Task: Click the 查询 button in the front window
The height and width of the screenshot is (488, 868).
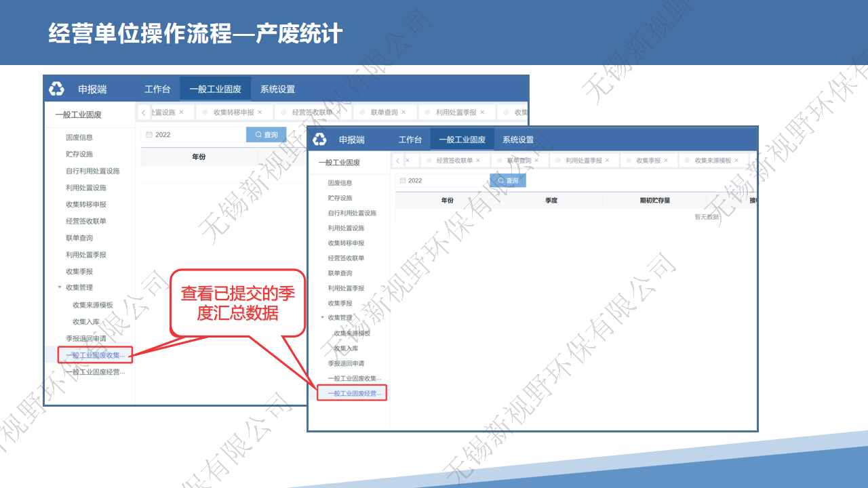Action: coord(508,181)
